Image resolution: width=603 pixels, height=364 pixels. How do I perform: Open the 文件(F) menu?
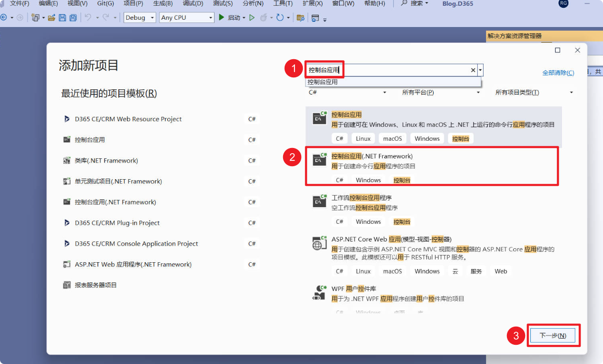19,4
